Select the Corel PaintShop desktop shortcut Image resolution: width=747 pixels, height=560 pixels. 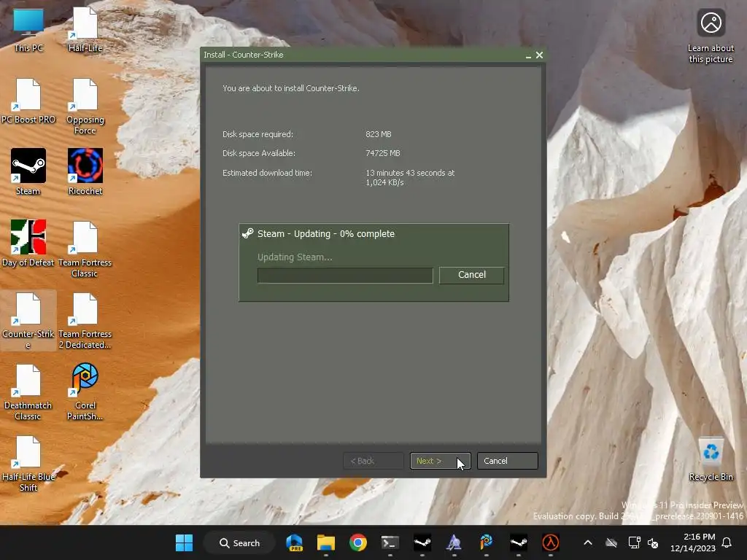85,392
